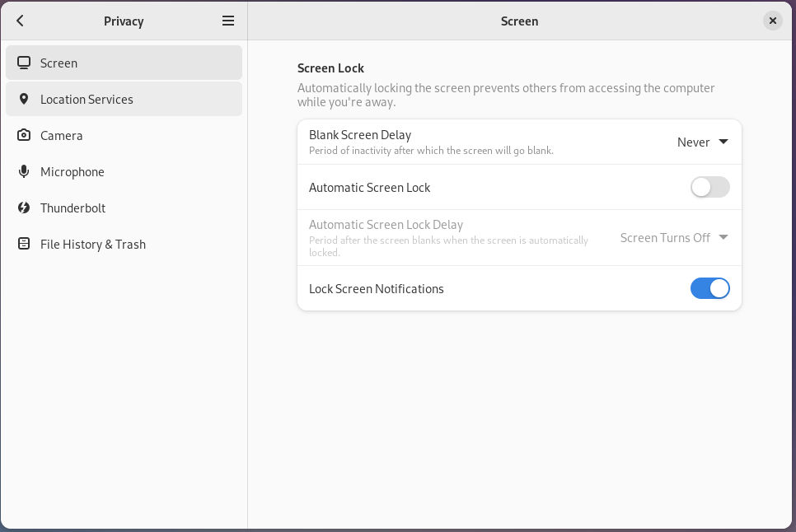The height and width of the screenshot is (532, 796).
Task: Open the hamburger menu beside Privacy title
Action: (228, 21)
